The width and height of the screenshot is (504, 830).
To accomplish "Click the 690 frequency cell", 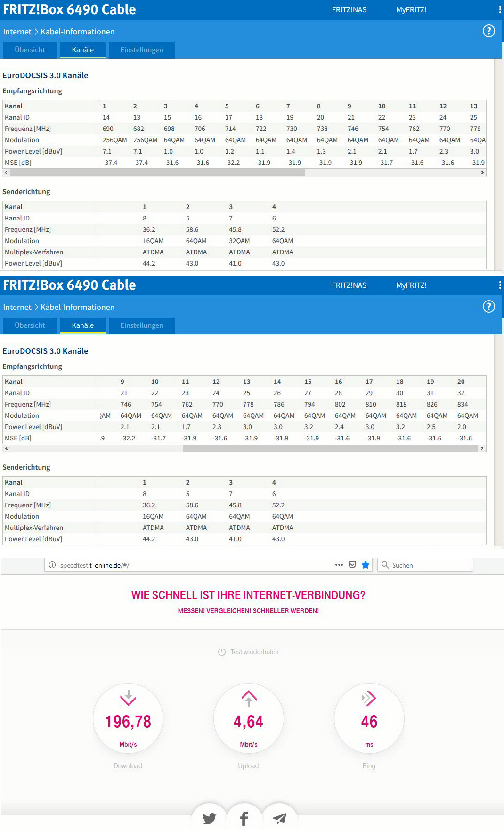I will click(108, 129).
